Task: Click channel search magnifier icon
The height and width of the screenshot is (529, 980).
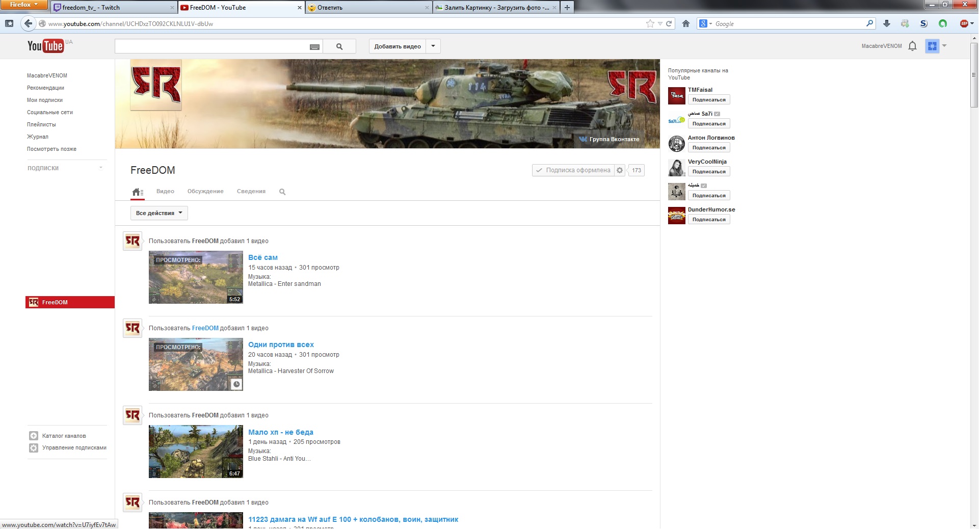Action: click(282, 192)
